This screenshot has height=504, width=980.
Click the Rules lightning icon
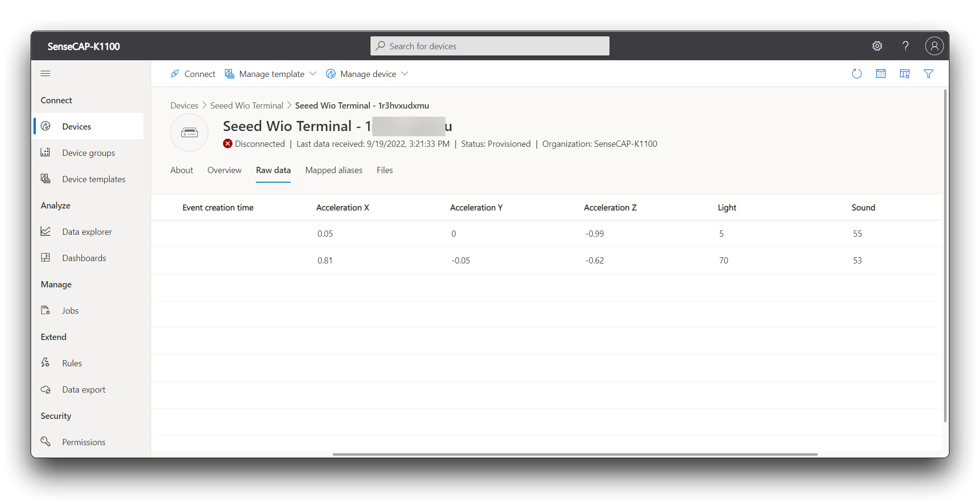[x=45, y=363]
